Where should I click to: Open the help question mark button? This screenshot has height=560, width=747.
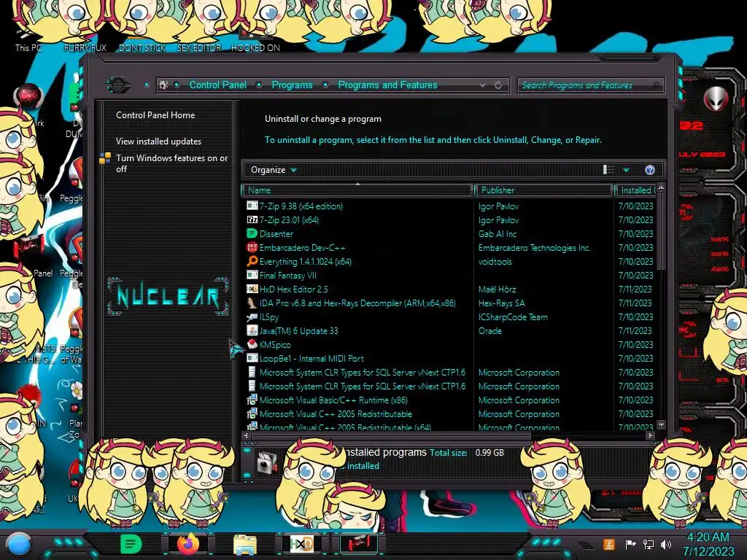pos(650,170)
